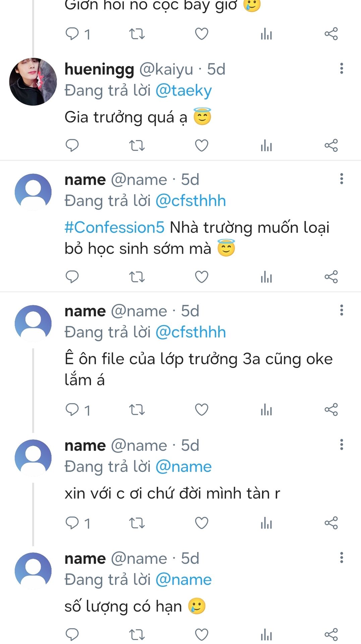View analytics of the #Confession5 tweet

[x=266, y=277]
